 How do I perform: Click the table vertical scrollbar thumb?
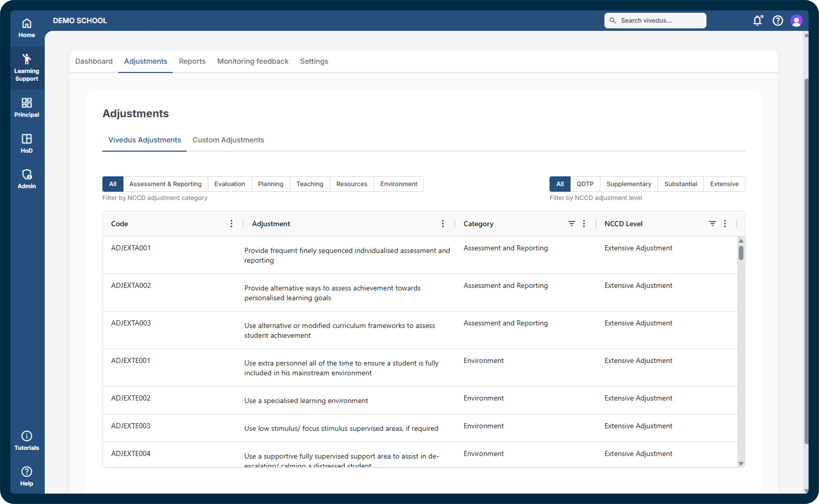[x=741, y=253]
